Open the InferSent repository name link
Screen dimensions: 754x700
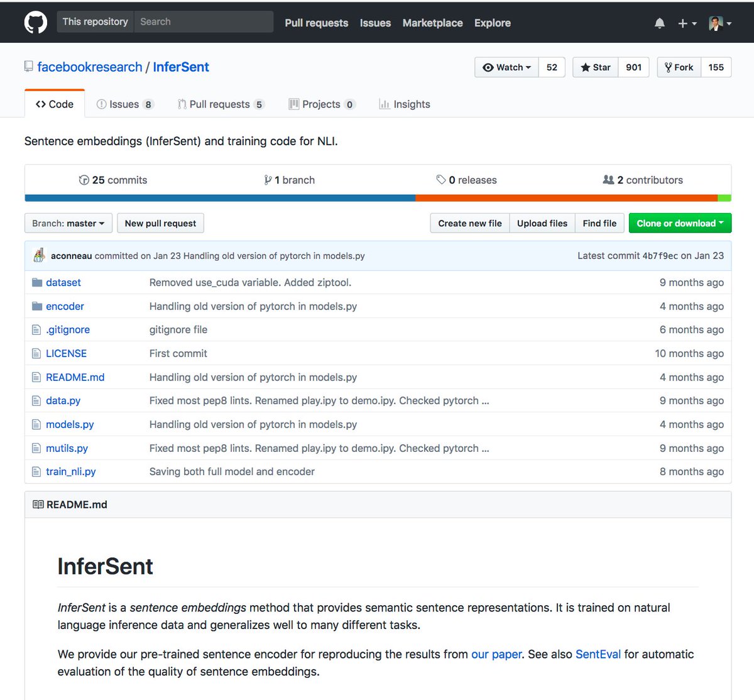tap(181, 67)
